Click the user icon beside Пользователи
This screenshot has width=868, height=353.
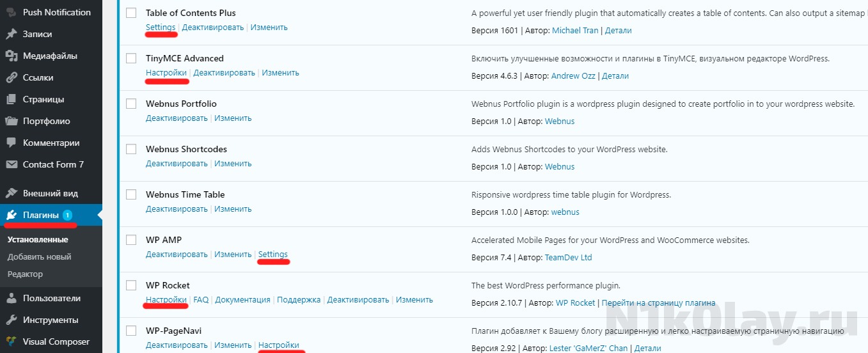[12, 298]
